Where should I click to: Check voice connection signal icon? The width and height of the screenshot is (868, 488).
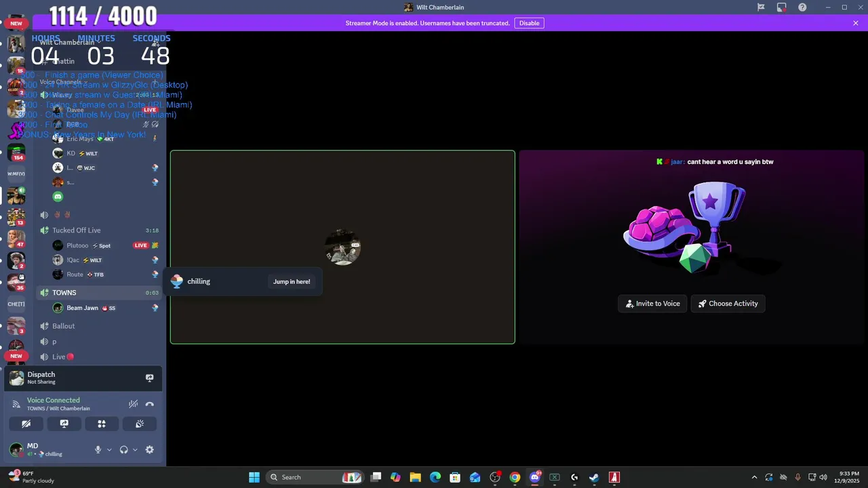(17, 404)
